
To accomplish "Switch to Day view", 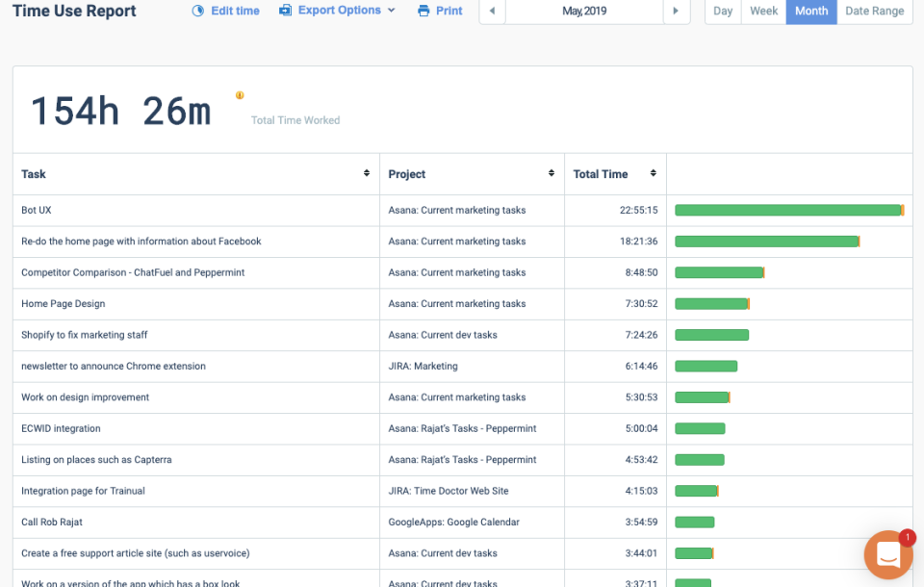I will coord(723,11).
